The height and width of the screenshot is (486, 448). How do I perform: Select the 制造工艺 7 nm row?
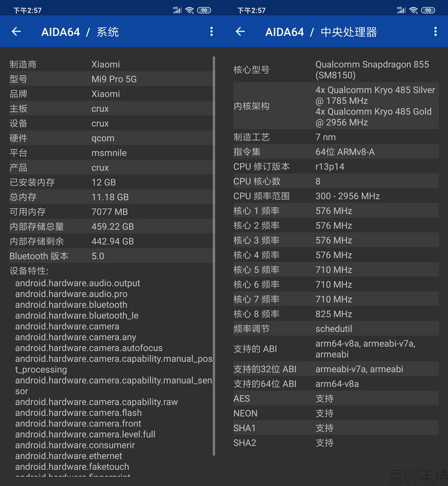tap(336, 137)
